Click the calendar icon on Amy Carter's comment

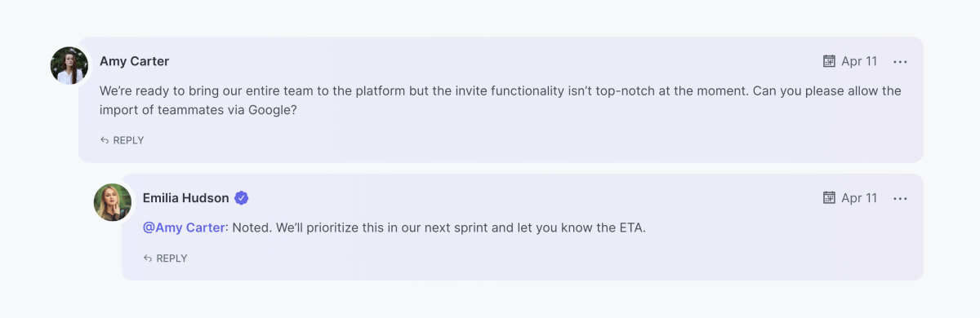click(829, 61)
